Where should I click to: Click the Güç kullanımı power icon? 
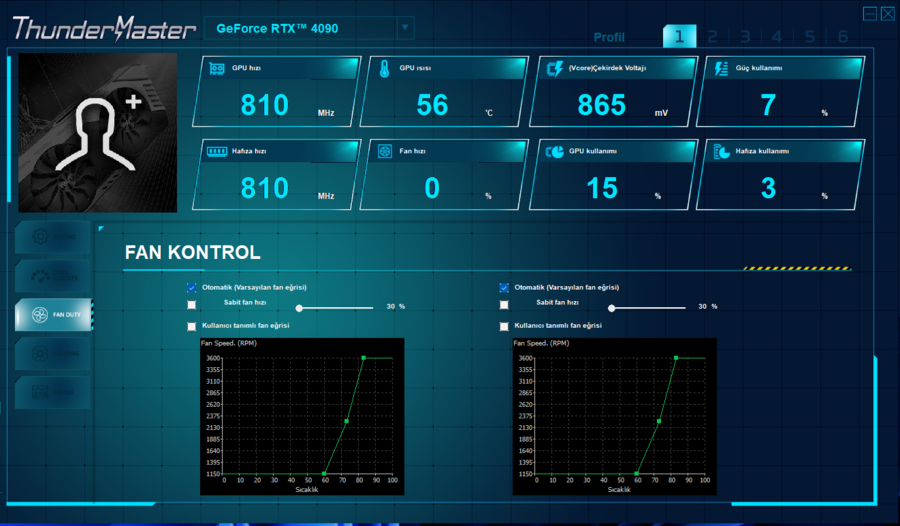(x=721, y=69)
